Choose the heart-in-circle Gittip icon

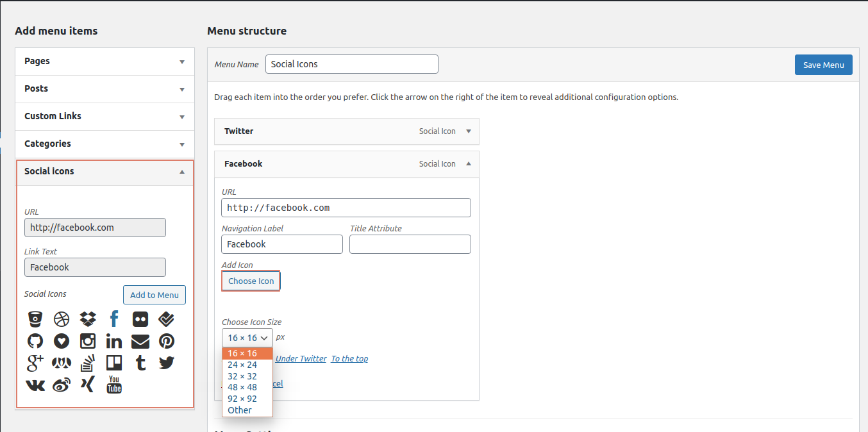pos(62,341)
